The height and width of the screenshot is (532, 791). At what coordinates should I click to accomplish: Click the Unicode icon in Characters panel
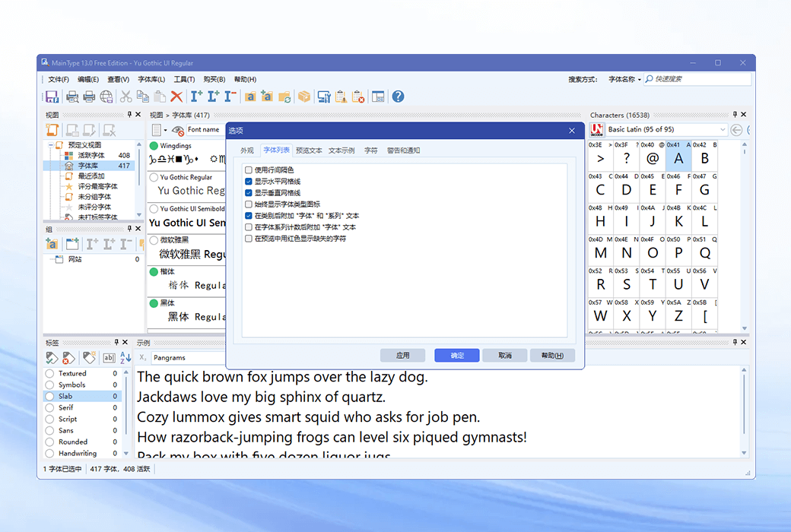[x=597, y=130]
